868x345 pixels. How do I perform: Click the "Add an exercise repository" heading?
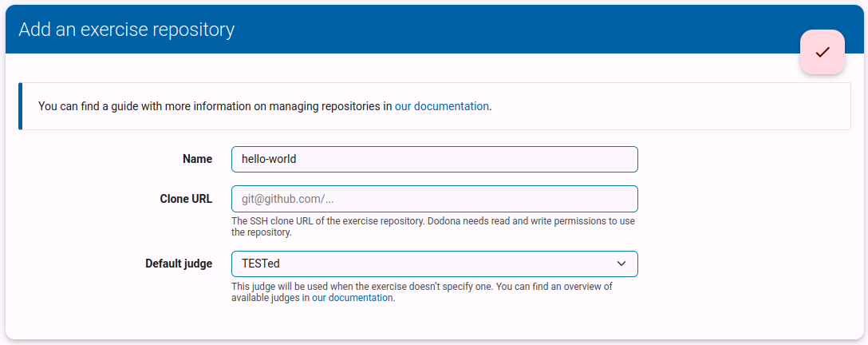127,30
